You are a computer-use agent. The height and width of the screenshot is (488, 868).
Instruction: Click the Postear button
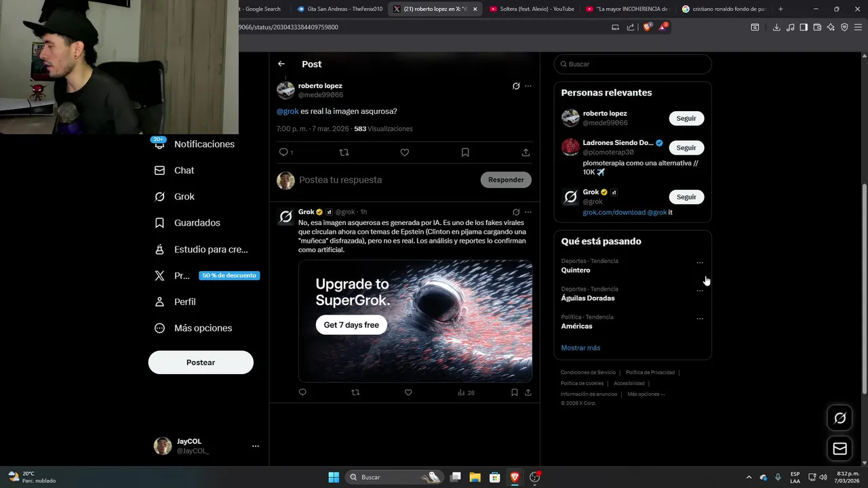tap(201, 363)
